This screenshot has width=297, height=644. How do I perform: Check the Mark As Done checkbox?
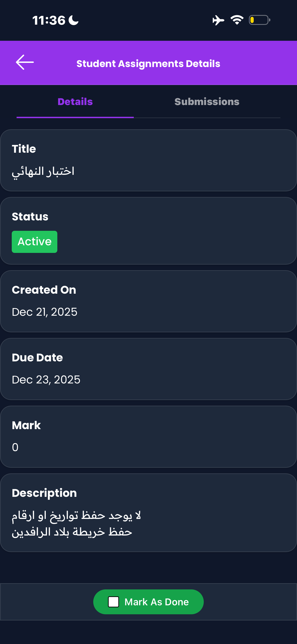pos(114,602)
